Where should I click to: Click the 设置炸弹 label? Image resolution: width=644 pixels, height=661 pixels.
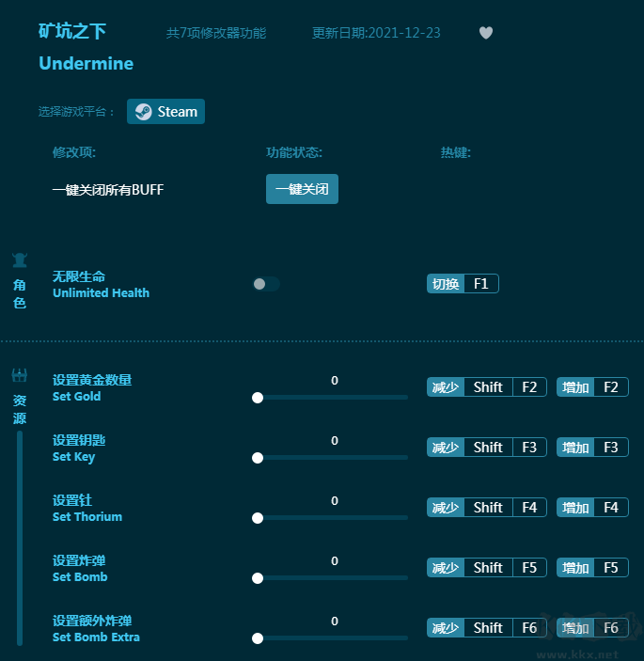pyautogui.click(x=79, y=560)
